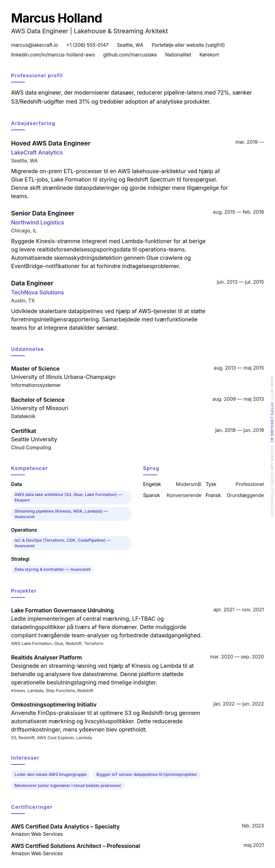Click the Data styring & kontrakter tag
275x868 pixels.
click(52, 569)
